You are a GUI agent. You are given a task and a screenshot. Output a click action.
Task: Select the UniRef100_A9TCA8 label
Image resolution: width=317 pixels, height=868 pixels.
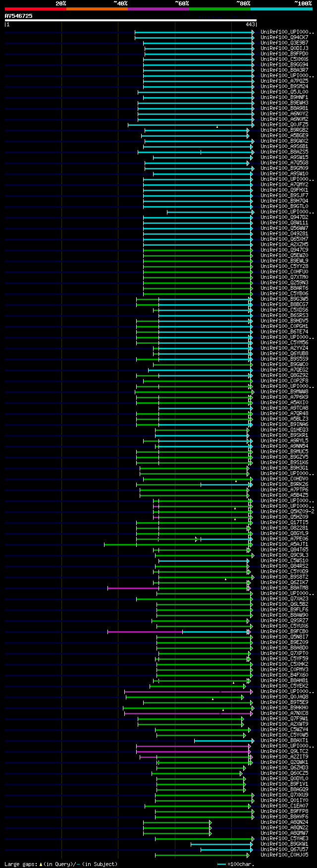(x=284, y=408)
